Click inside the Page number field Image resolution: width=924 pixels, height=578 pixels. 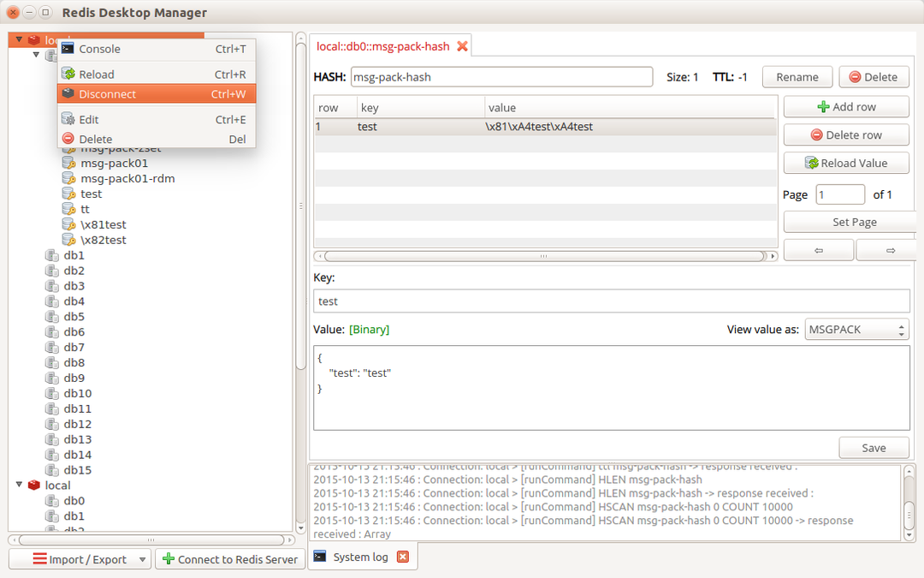pyautogui.click(x=839, y=194)
